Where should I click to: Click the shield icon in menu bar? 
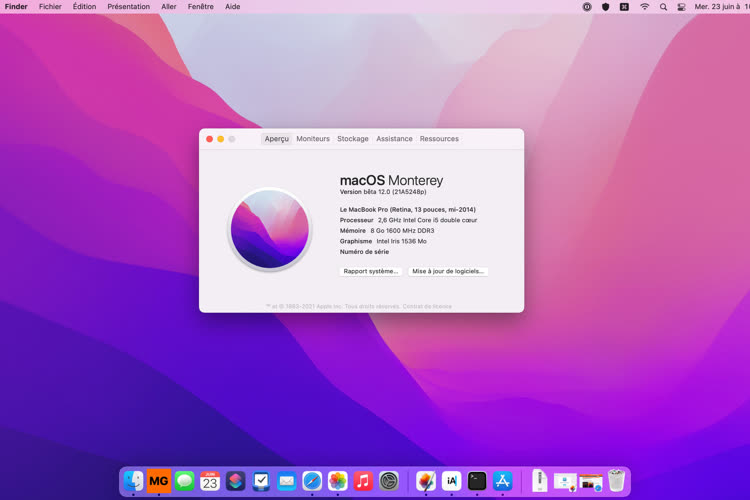(605, 7)
